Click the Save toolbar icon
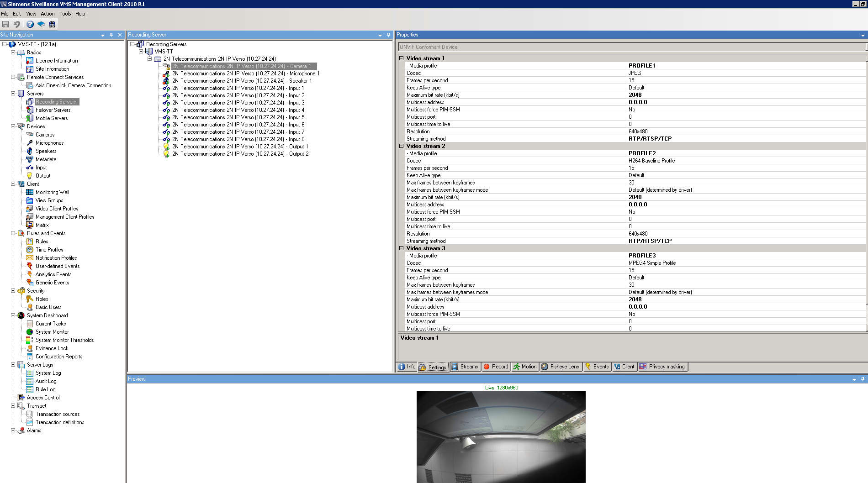This screenshot has width=868, height=483. coord(5,24)
